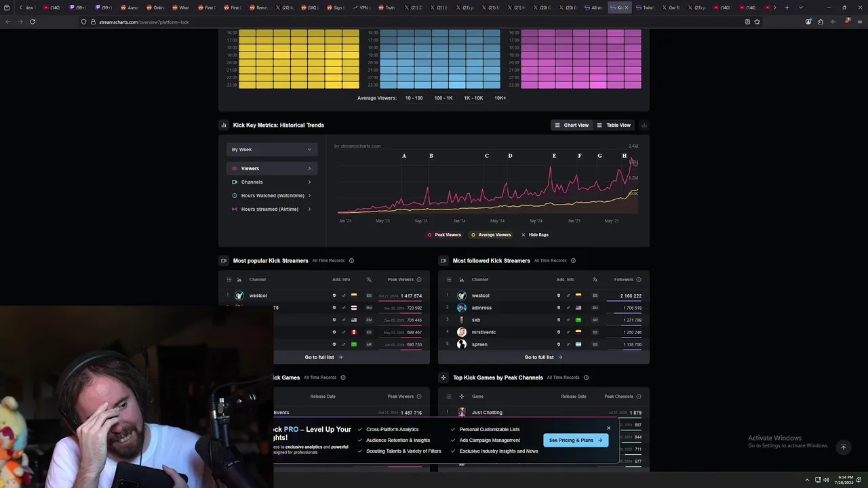Click the 1K - 10K average viewers legend label

tap(473, 98)
